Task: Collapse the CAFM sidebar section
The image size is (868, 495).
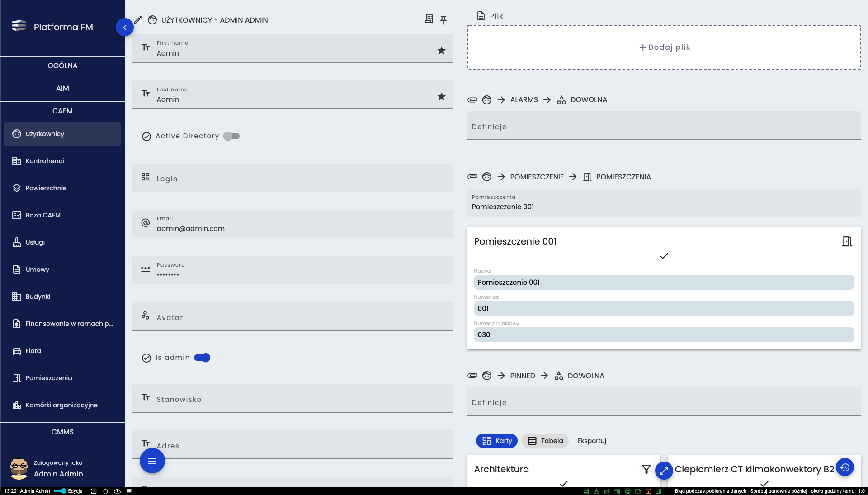Action: (62, 111)
